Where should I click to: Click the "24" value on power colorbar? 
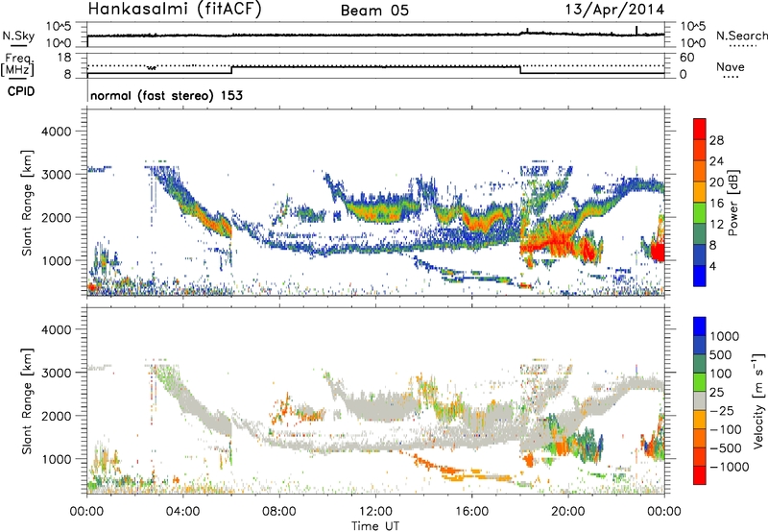[x=716, y=161]
